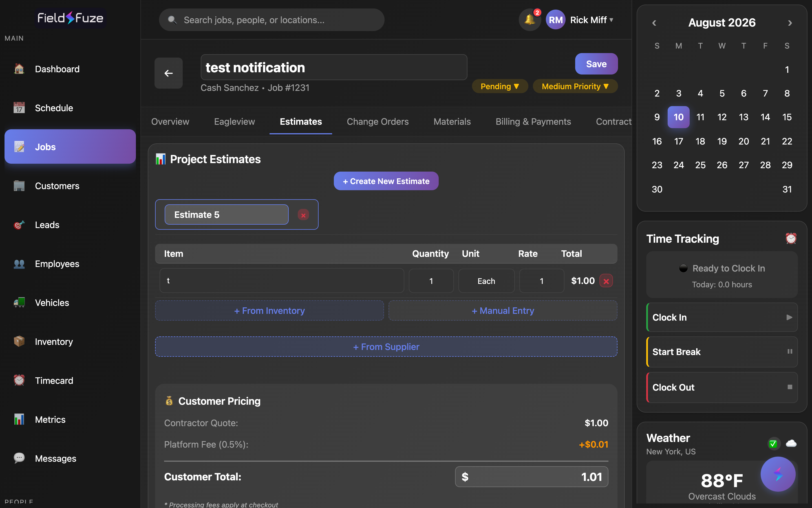The image size is (812, 508).
Task: Remove line item t with red X
Action: click(606, 281)
